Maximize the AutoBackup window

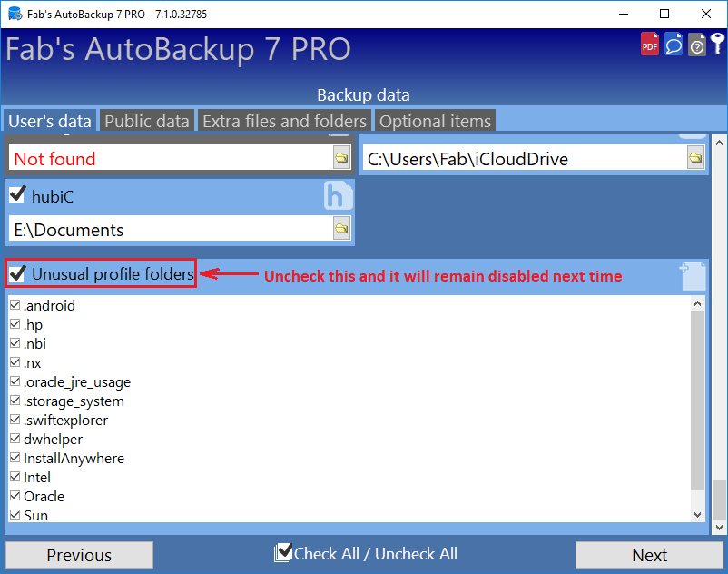[x=664, y=14]
